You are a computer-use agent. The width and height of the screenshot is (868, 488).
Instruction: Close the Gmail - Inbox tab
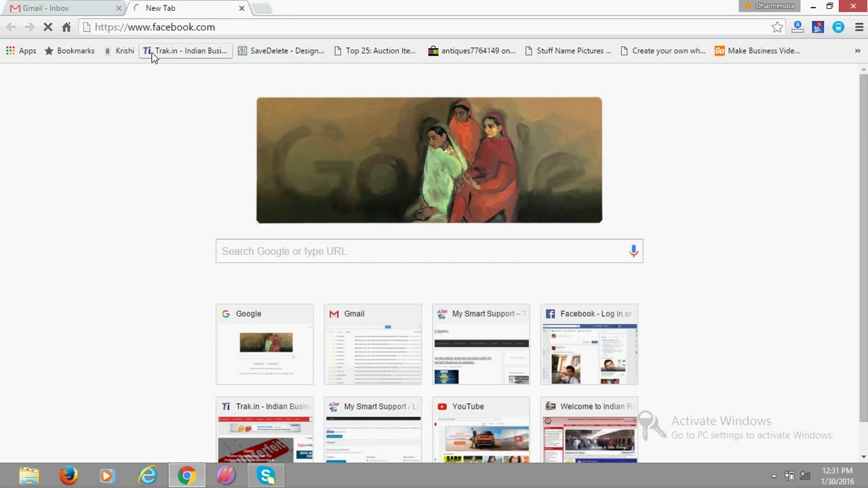pos(119,8)
